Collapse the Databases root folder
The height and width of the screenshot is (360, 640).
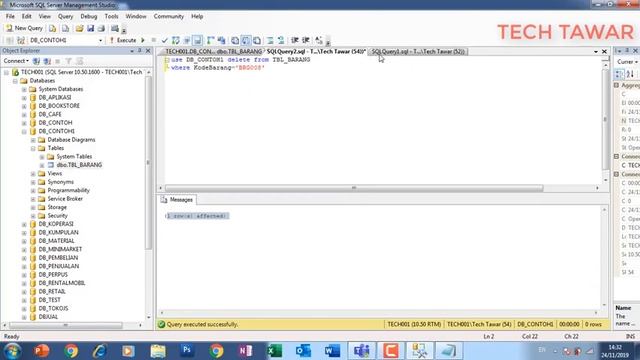[15, 81]
